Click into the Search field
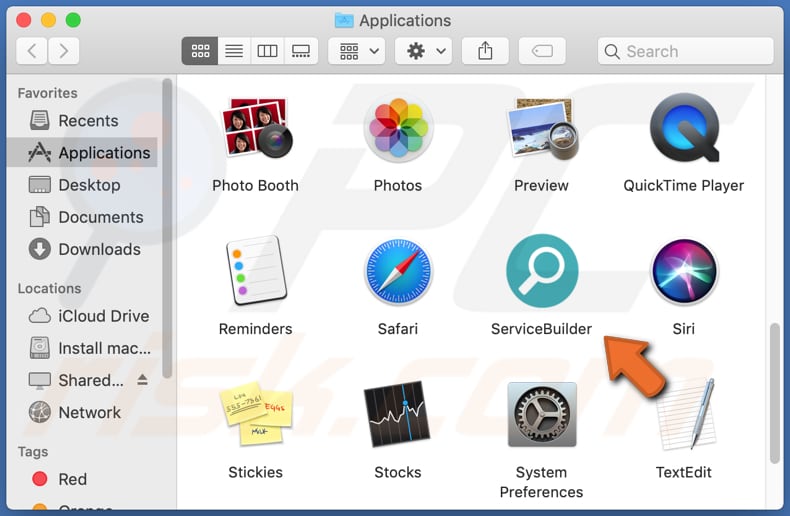The image size is (790, 516). tap(685, 51)
